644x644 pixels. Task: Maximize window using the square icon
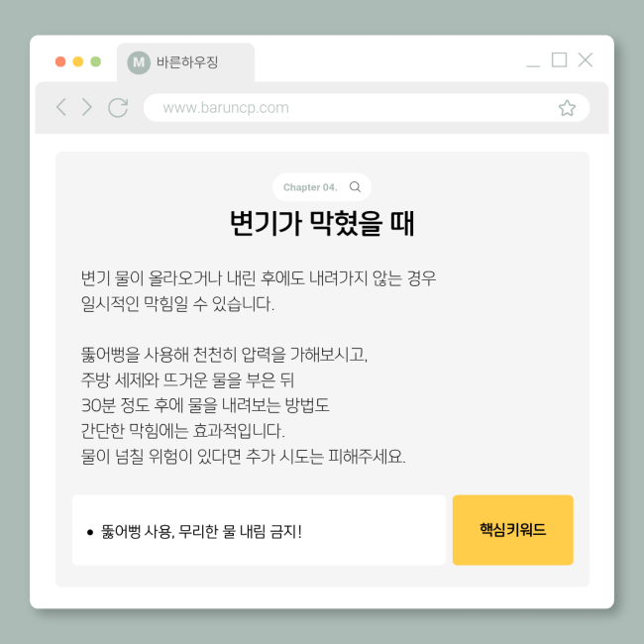click(x=559, y=60)
